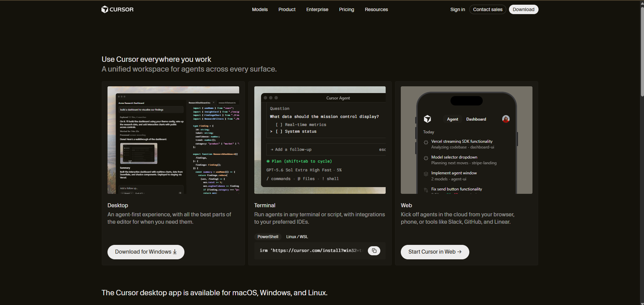
Task: Click the Cursor logo in the header
Action: [117, 9]
